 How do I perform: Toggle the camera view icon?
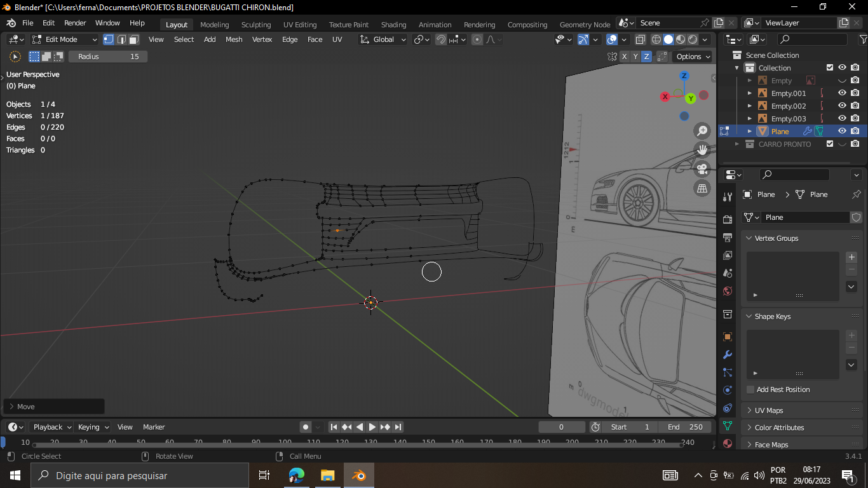tap(702, 169)
